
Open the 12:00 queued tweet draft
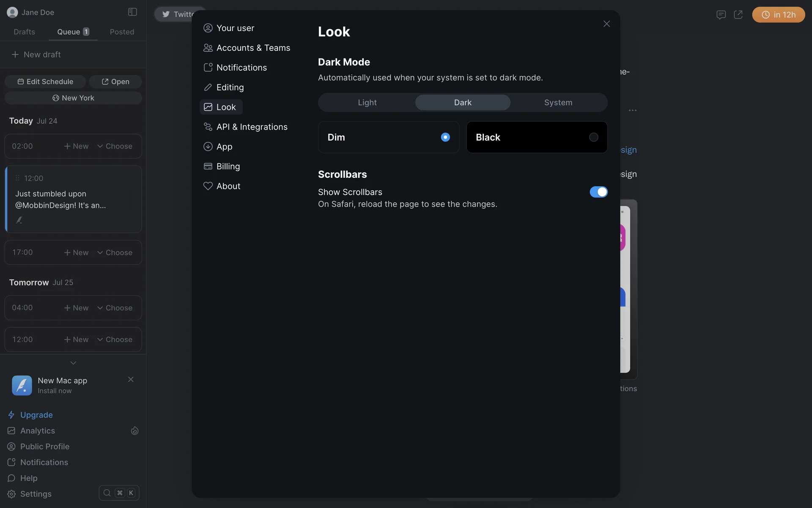73,199
